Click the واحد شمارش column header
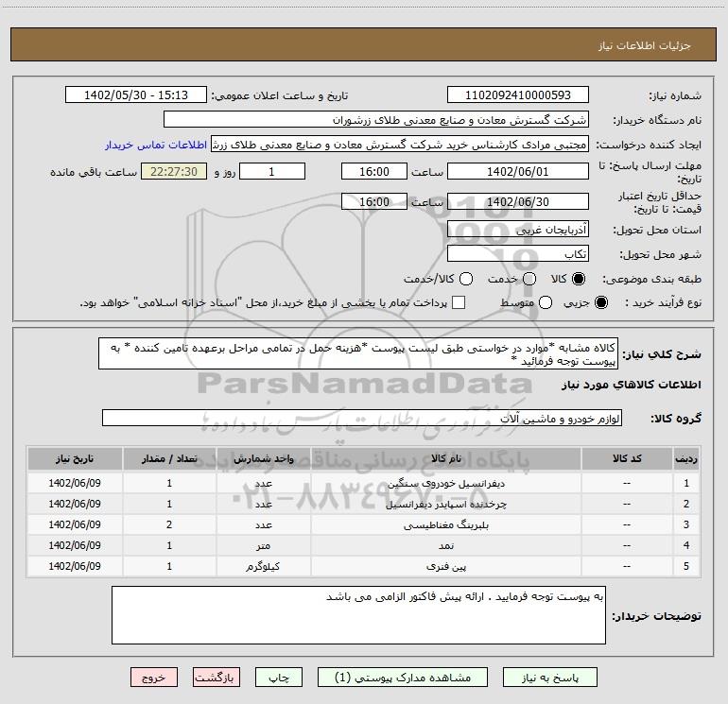The image size is (728, 704). [x=263, y=458]
